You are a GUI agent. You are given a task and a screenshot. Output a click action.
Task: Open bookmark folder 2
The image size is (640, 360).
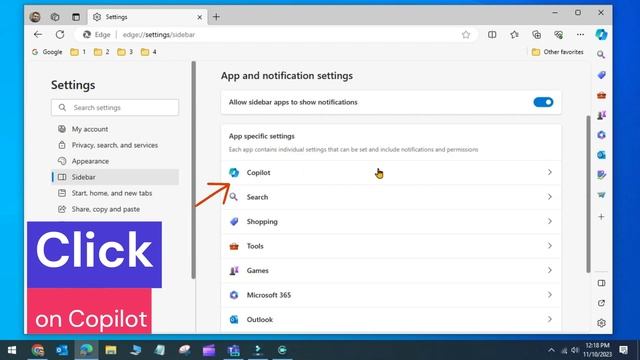click(x=102, y=52)
